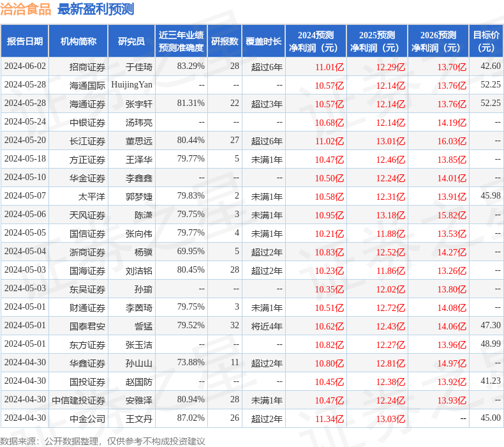This screenshot has height=447, width=504.
Task: Click the 2024预测净利润 column header
Action: click(316, 42)
